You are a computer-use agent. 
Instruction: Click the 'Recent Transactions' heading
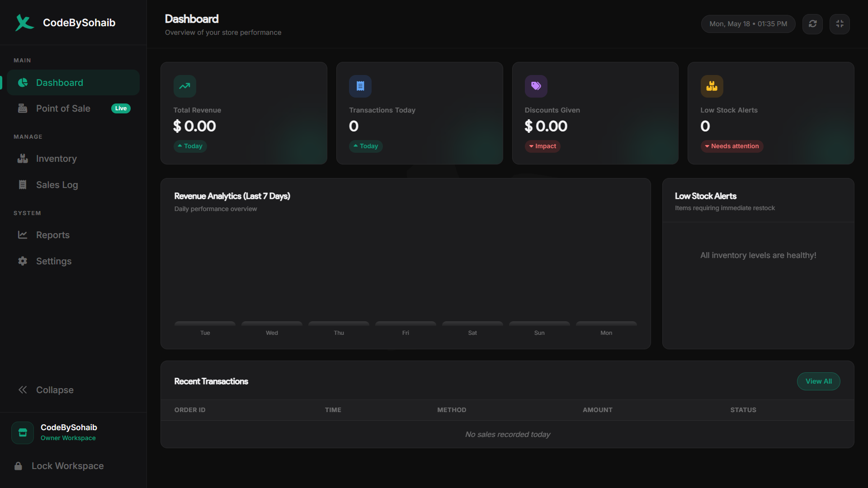point(211,381)
